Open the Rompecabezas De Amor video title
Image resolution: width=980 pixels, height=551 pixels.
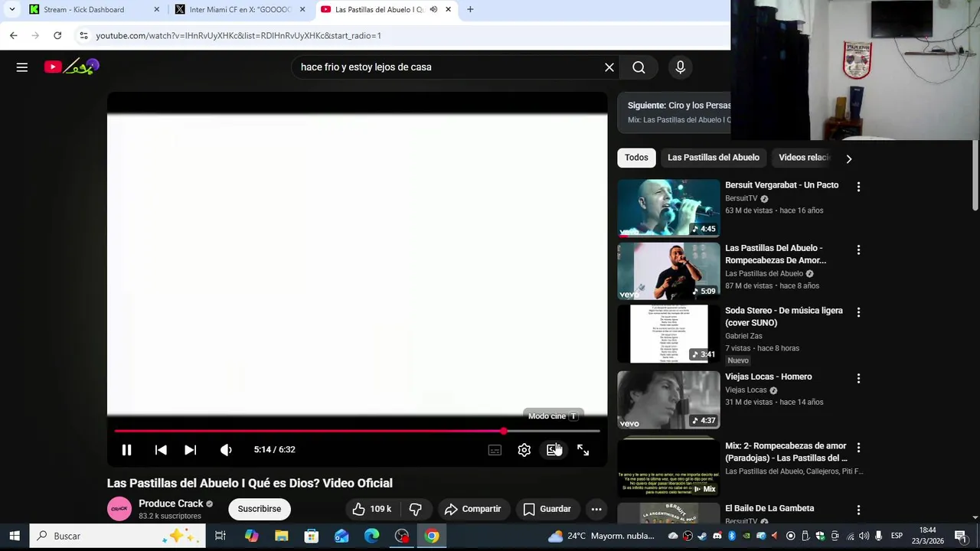point(776,254)
